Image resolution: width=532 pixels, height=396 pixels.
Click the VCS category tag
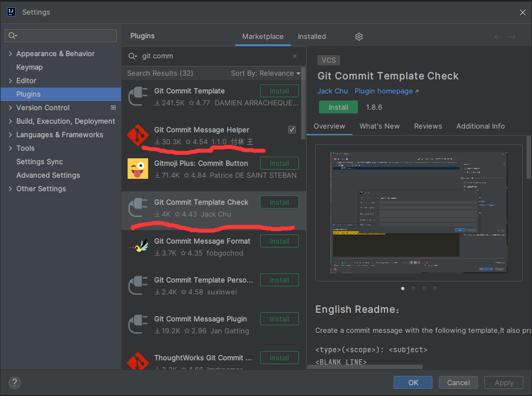click(328, 61)
